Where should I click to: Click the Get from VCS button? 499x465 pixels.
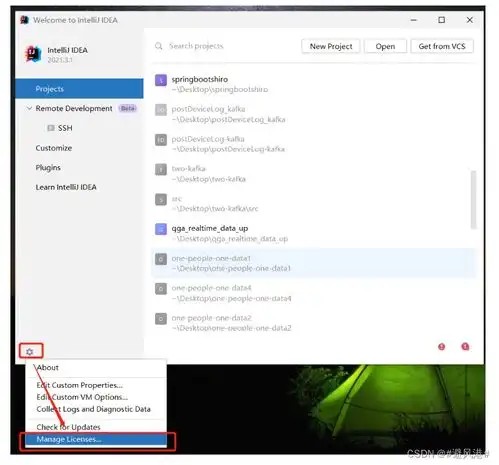pos(442,46)
